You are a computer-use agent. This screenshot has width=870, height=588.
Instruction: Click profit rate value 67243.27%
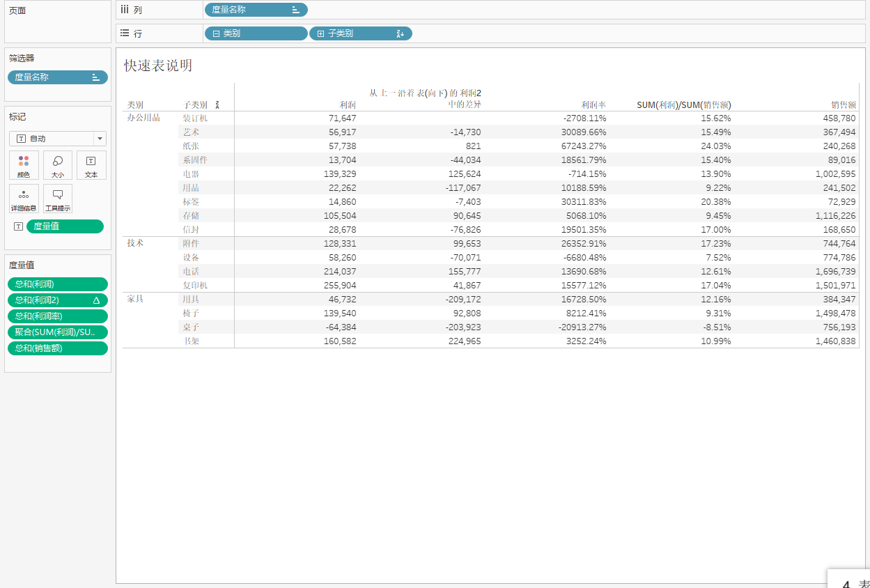click(x=583, y=146)
